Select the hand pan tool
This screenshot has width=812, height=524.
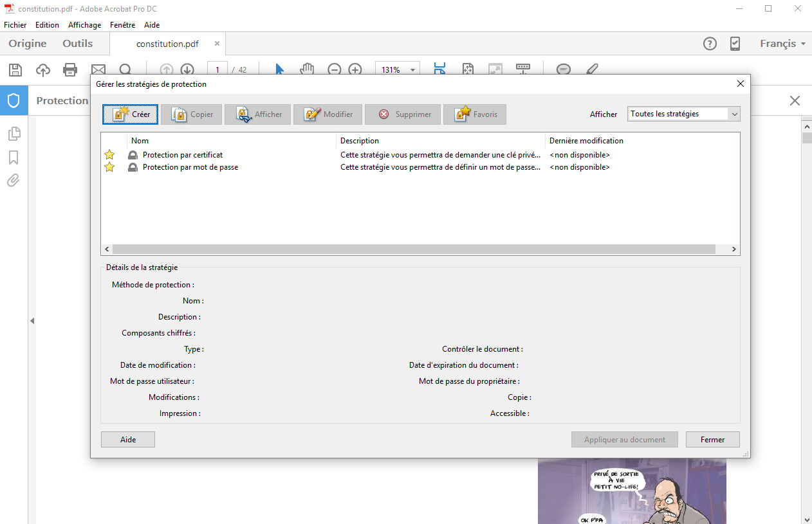pos(307,69)
